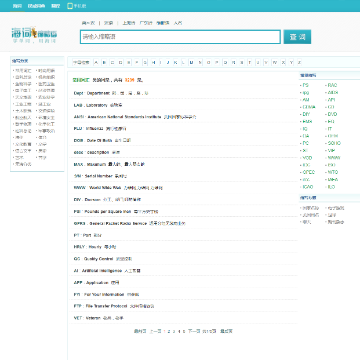Filter abbreviations by letter Z
The width and height of the screenshot is (360, 360).
click(x=299, y=62)
